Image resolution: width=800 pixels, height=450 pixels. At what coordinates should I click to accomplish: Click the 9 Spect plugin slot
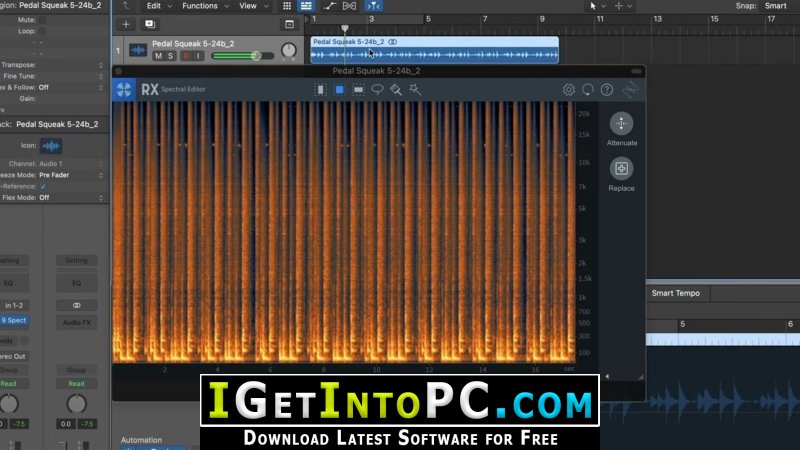(14, 320)
